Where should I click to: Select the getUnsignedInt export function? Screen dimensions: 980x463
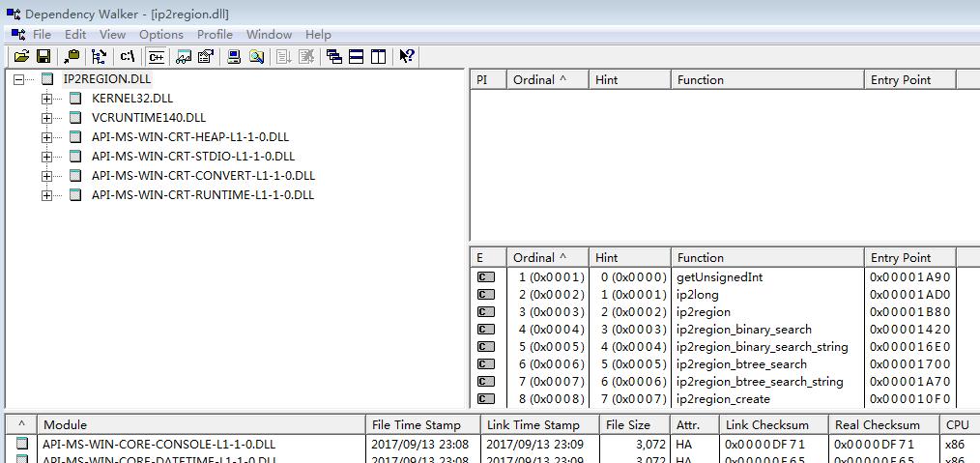coord(719,277)
